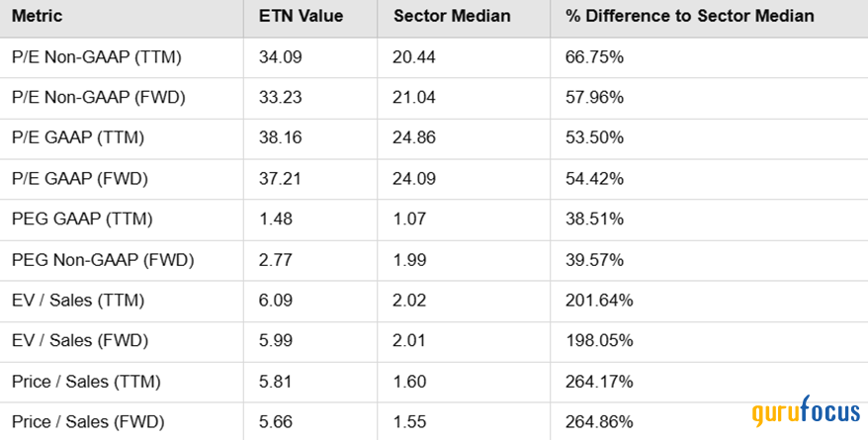Image resolution: width=868 pixels, height=440 pixels.
Task: Select the EV / Sales (FWD) metric cell
Action: click(x=79, y=341)
